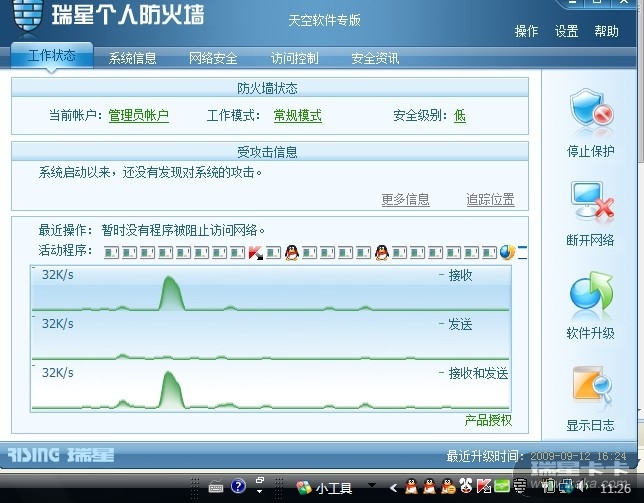Image resolution: width=644 pixels, height=503 pixels.
Task: Click the 常规模式 work mode link
Action: coord(298,115)
